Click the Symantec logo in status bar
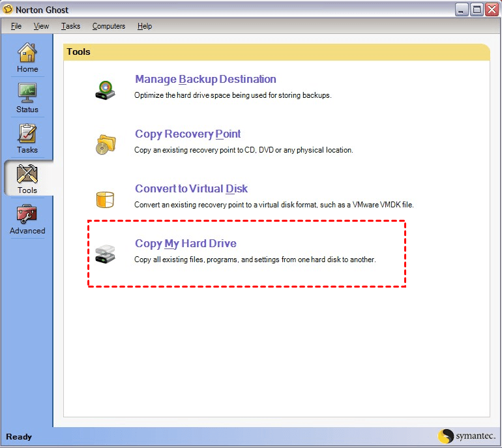This screenshot has width=502, height=448. point(467,436)
